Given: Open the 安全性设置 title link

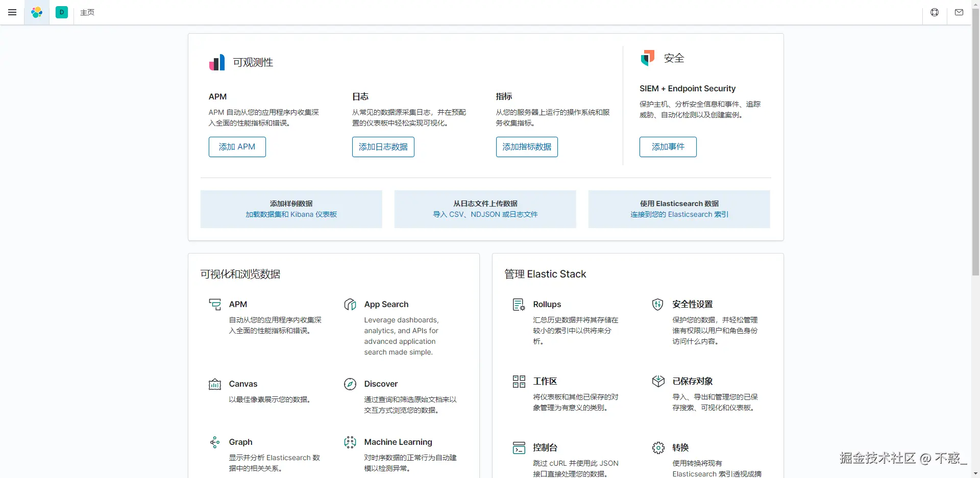Looking at the screenshot, I should click(693, 305).
